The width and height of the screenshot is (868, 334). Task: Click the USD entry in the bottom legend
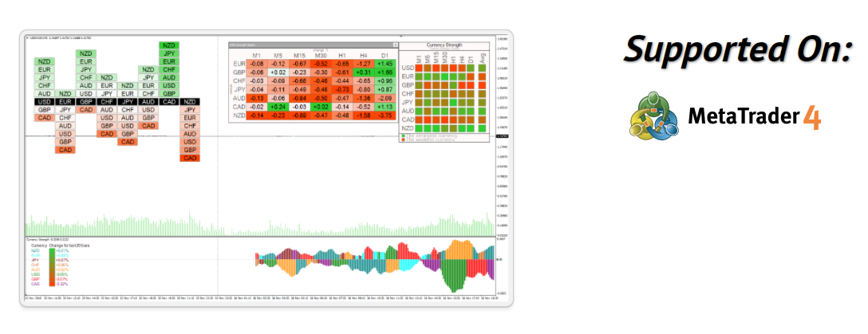click(x=35, y=274)
